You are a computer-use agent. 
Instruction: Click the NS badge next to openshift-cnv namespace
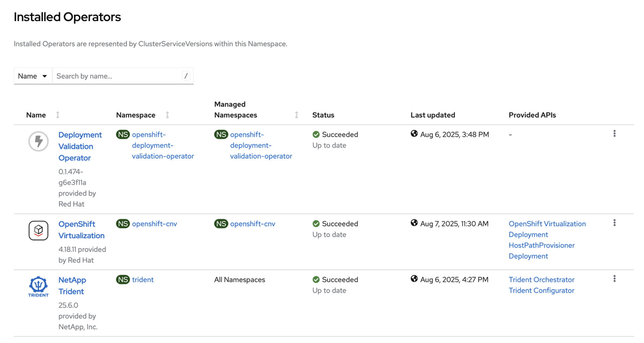point(123,223)
